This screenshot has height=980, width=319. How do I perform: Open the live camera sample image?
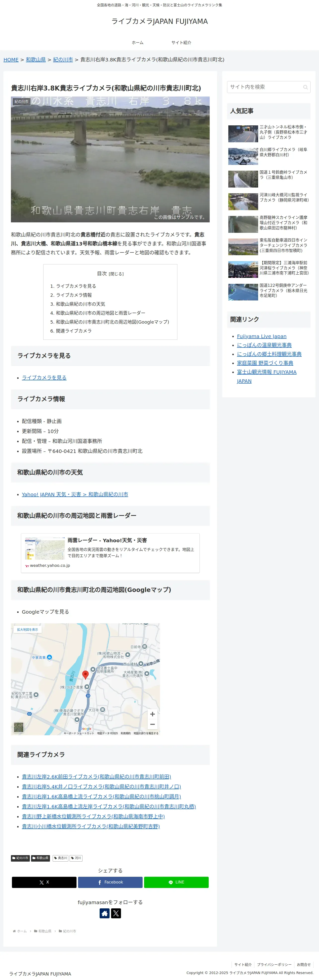pyautogui.click(x=110, y=159)
